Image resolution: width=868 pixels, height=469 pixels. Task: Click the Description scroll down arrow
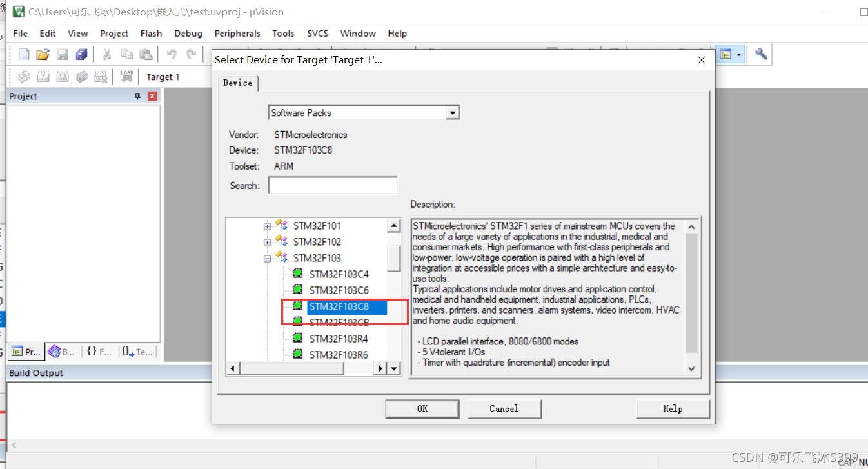pyautogui.click(x=691, y=368)
